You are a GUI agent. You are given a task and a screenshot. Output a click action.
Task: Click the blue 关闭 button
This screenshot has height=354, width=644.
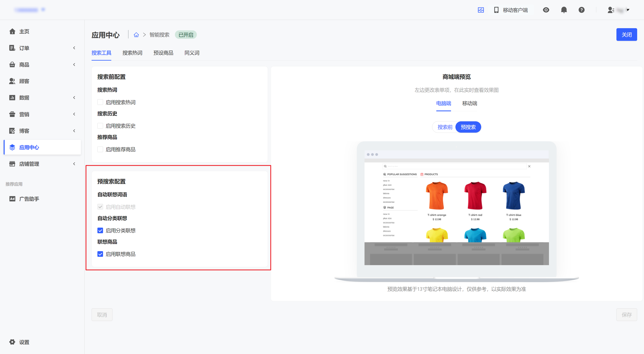tap(626, 35)
